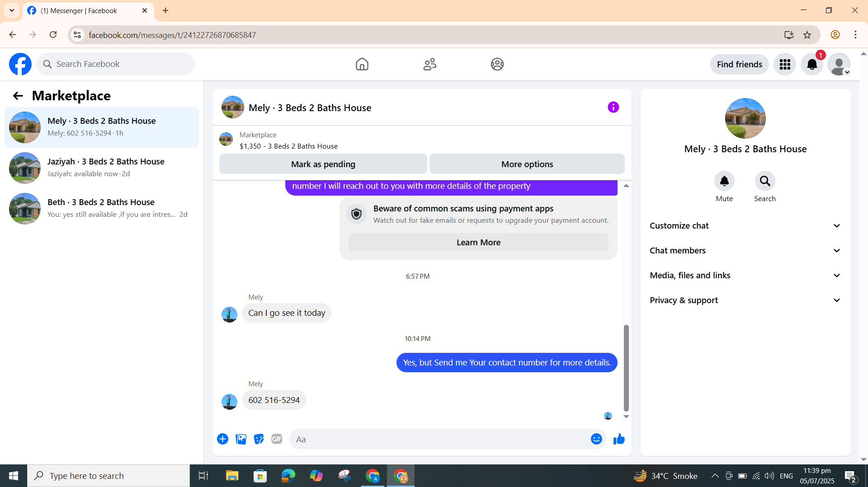Open Chrome three-dot menu
868x487 pixels.
[855, 35]
